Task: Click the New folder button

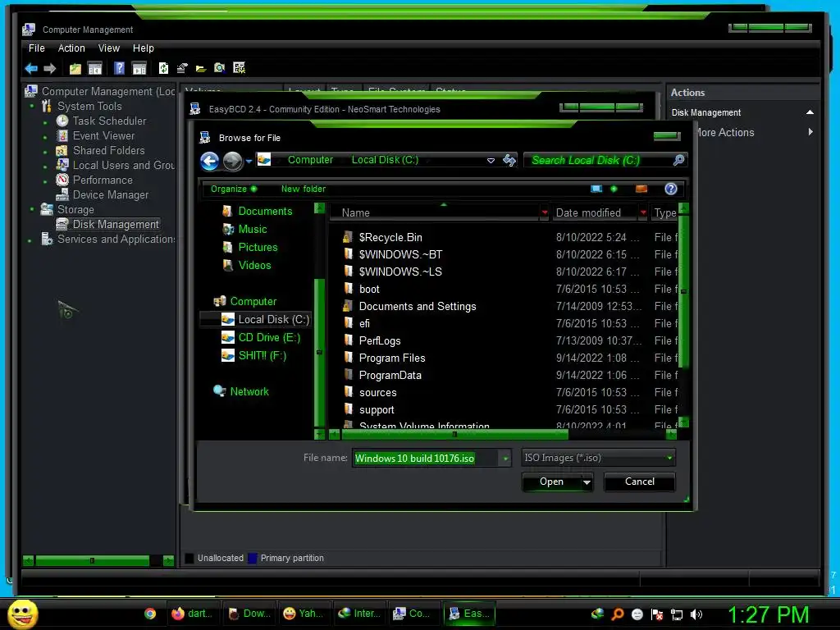Action: pos(304,189)
